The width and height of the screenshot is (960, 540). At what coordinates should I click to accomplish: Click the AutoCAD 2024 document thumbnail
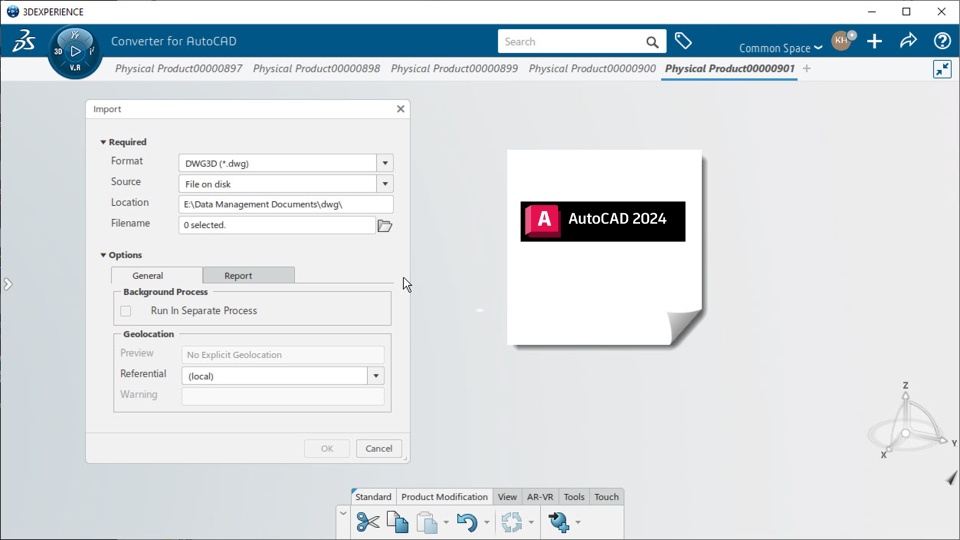click(604, 248)
